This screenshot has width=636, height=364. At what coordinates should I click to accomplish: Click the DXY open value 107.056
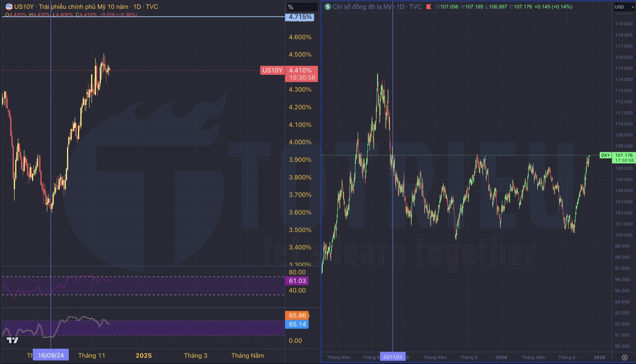click(449, 7)
